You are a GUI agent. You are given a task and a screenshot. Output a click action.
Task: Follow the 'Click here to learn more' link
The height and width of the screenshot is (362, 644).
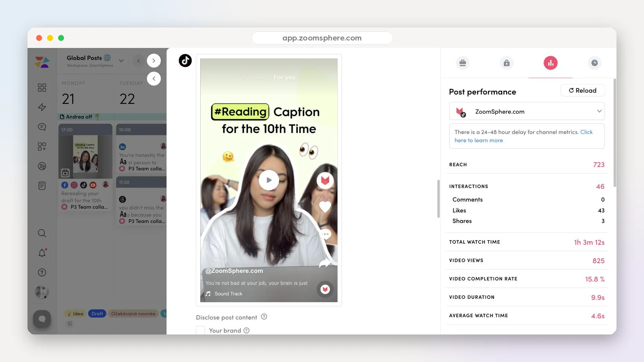click(523, 136)
